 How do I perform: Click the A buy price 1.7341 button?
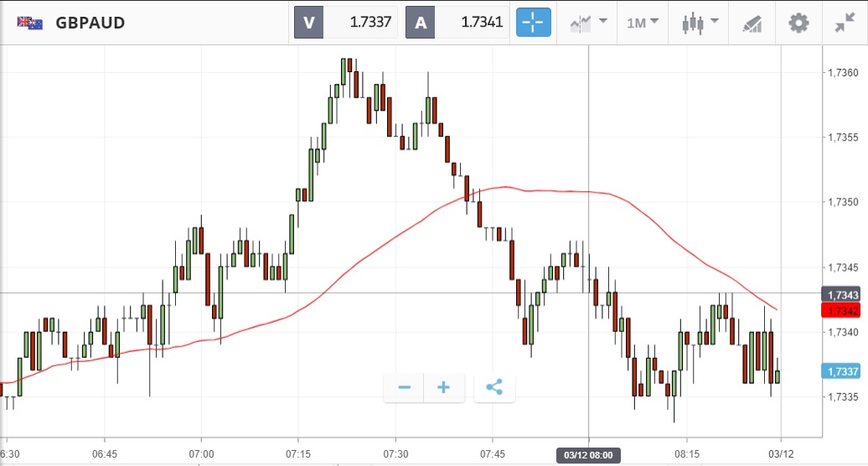coord(457,23)
